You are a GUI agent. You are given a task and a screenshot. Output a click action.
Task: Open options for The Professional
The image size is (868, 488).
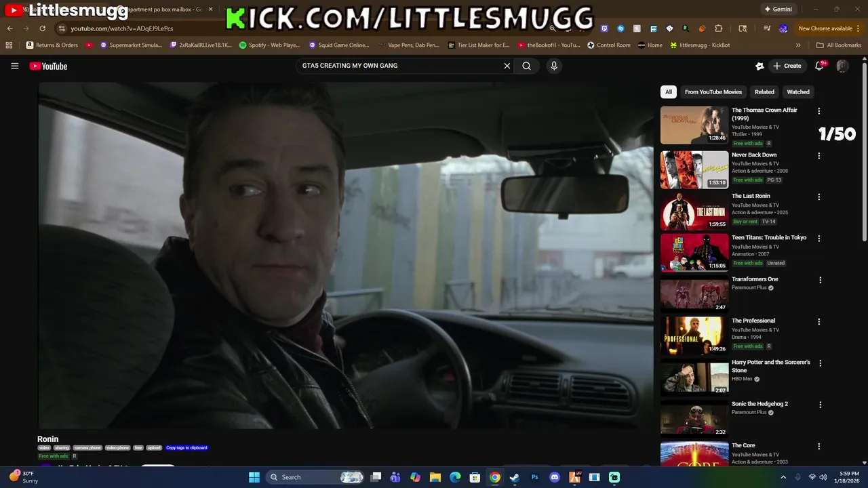pyautogui.click(x=818, y=322)
